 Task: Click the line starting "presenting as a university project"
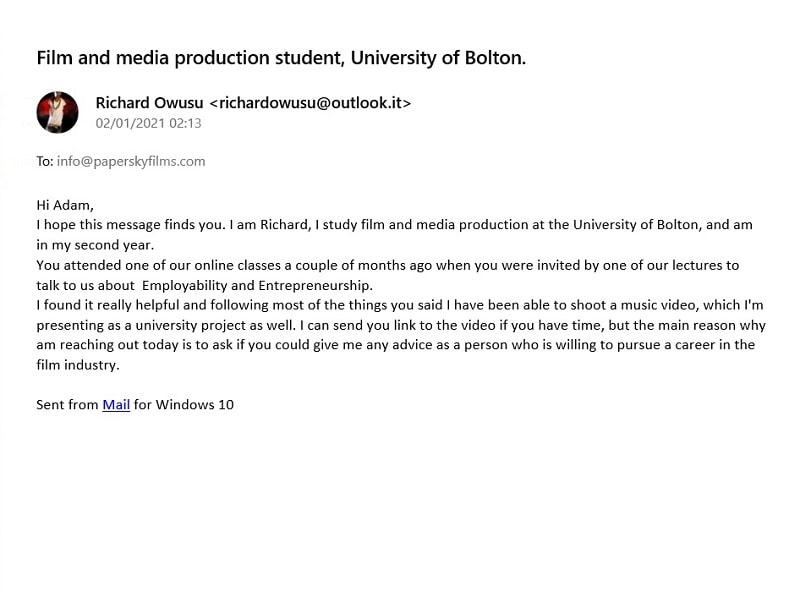click(401, 326)
